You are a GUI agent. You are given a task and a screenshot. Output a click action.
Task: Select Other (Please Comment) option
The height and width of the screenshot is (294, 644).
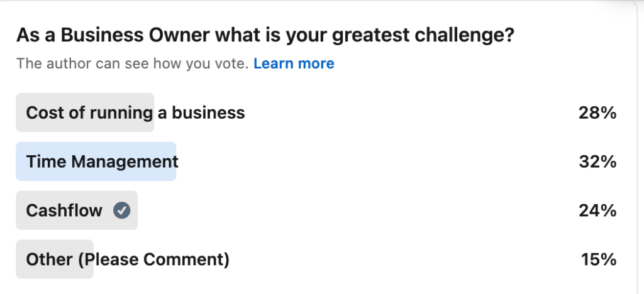click(x=127, y=259)
